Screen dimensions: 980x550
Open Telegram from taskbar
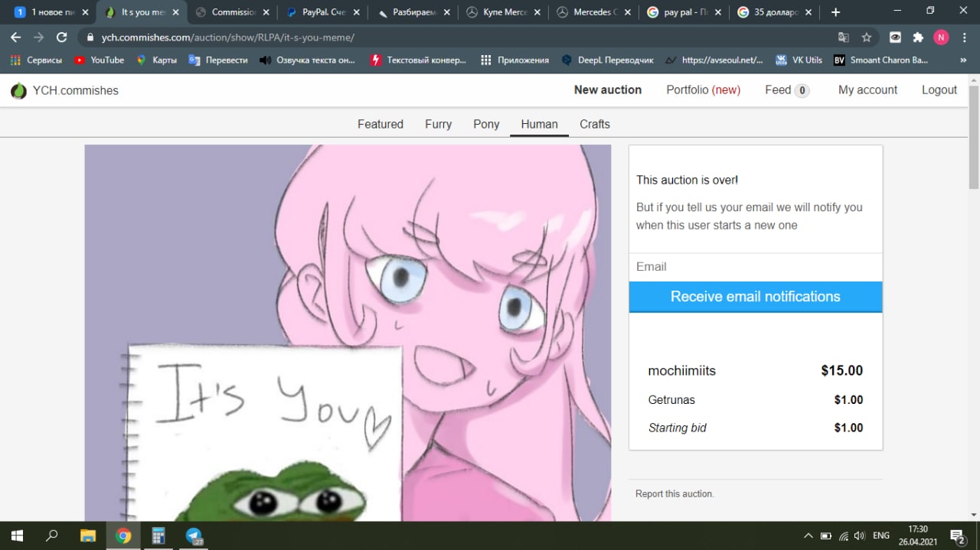click(194, 535)
